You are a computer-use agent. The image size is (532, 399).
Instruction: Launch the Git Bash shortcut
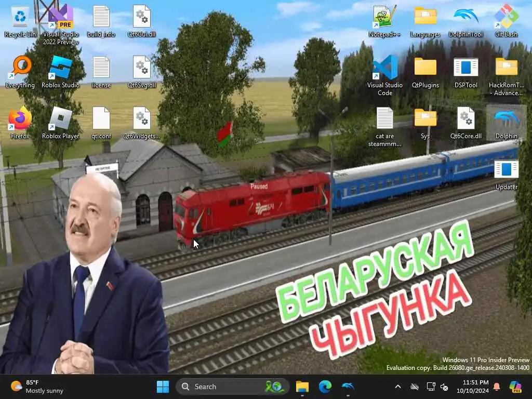pos(506,22)
